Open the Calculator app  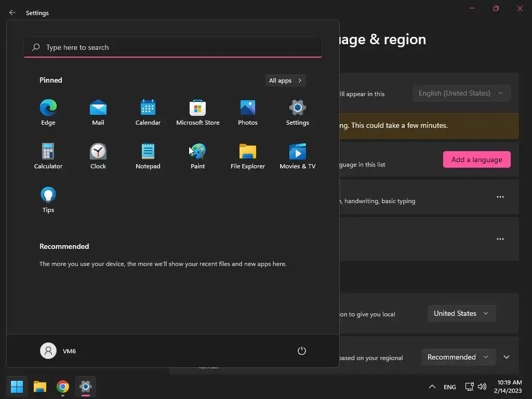pyautogui.click(x=48, y=156)
